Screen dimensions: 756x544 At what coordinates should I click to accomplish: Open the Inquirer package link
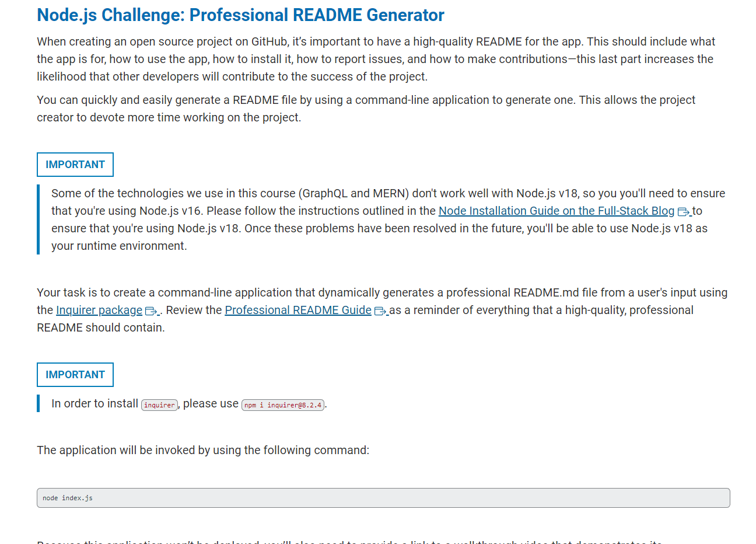tap(99, 310)
